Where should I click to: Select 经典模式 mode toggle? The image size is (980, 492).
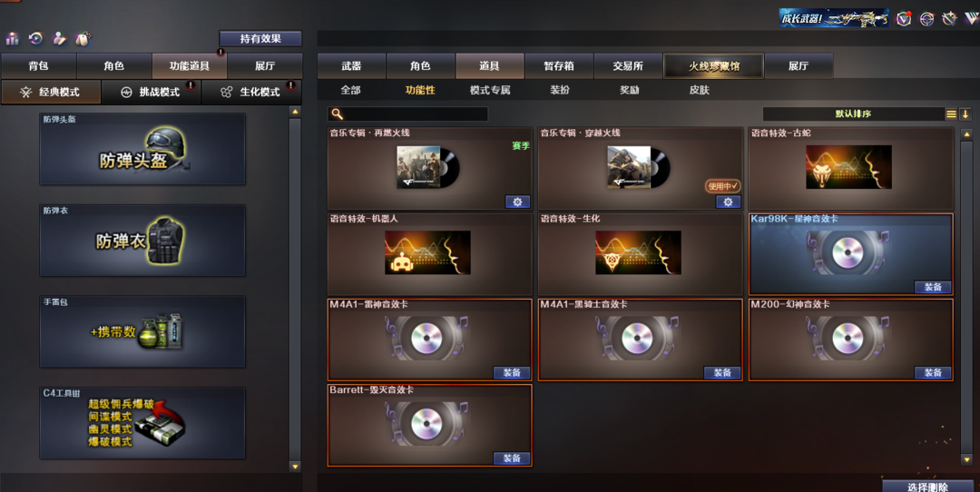[x=51, y=92]
